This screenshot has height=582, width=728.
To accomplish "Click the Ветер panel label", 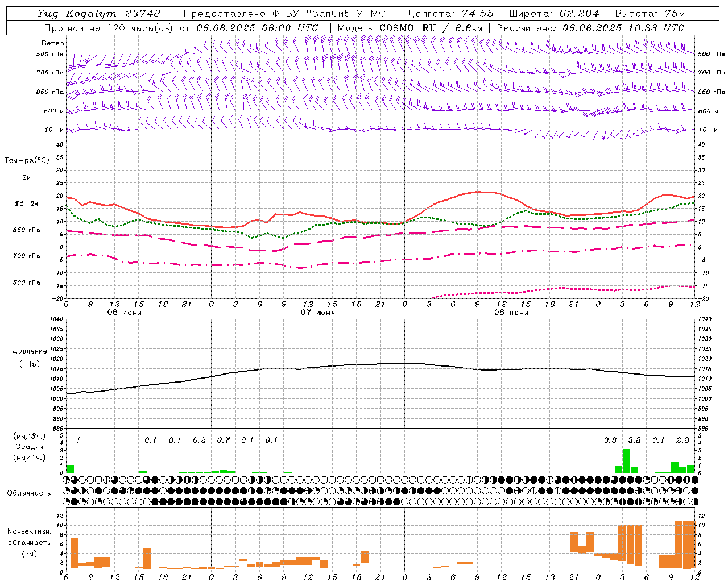I will pyautogui.click(x=53, y=43).
